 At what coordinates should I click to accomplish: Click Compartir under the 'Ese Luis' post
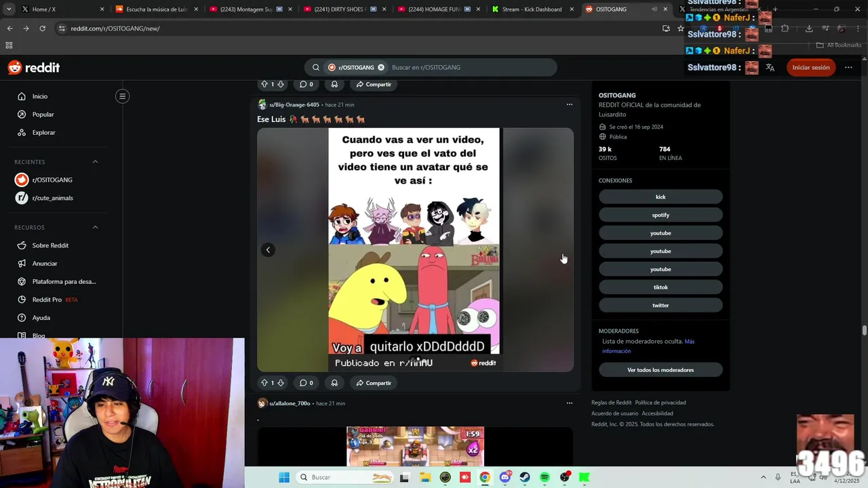tap(374, 383)
